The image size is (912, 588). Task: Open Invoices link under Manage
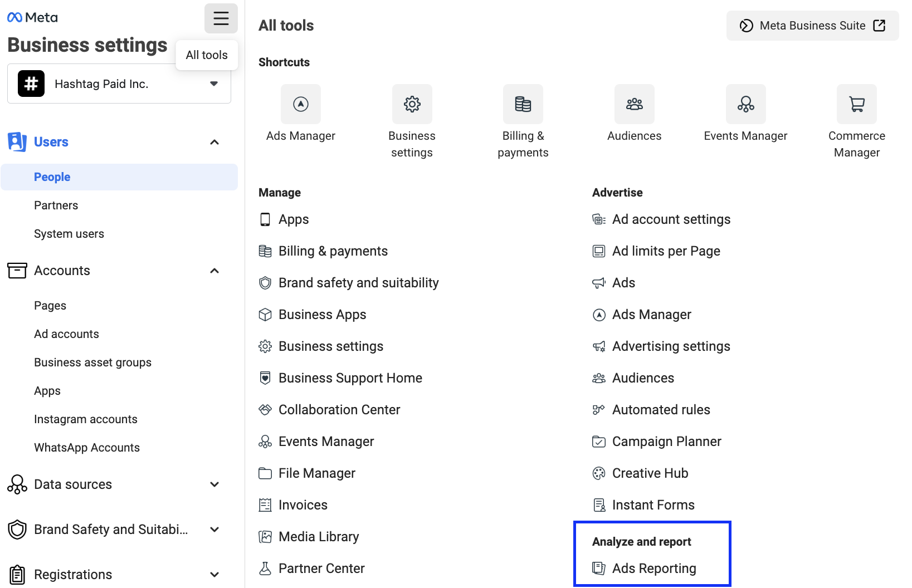(x=303, y=505)
